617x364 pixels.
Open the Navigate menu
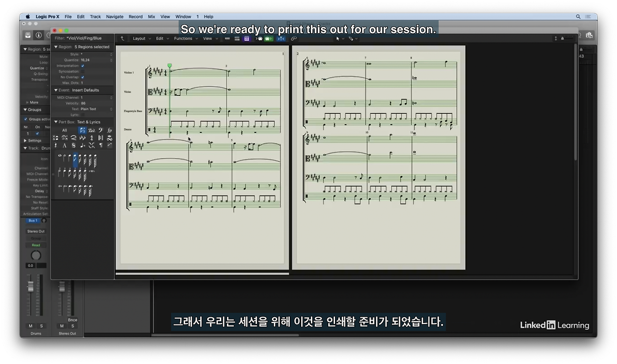[115, 16]
